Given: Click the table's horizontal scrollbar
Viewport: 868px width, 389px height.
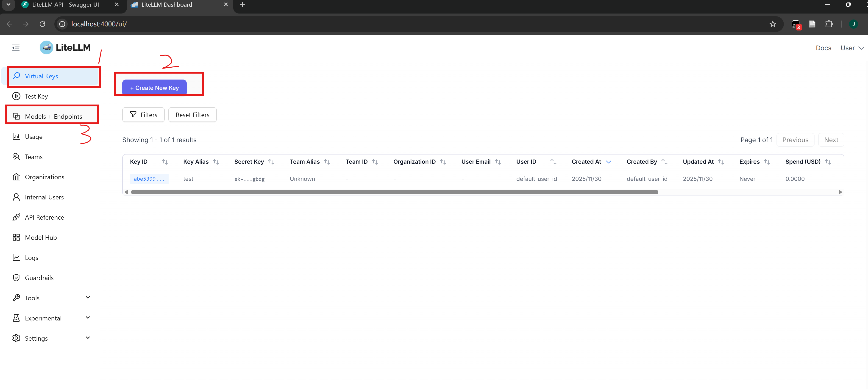Looking at the screenshot, I should pyautogui.click(x=394, y=192).
